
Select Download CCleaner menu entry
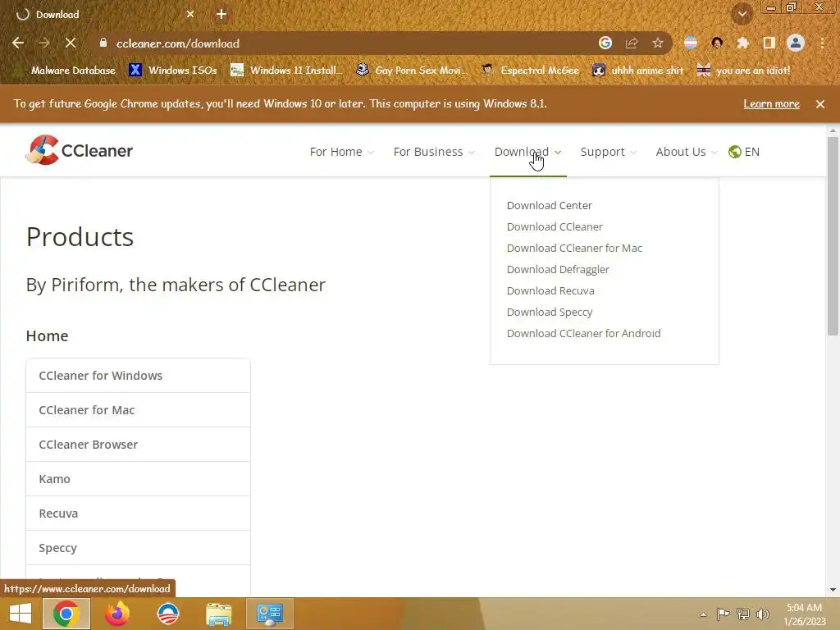click(555, 227)
